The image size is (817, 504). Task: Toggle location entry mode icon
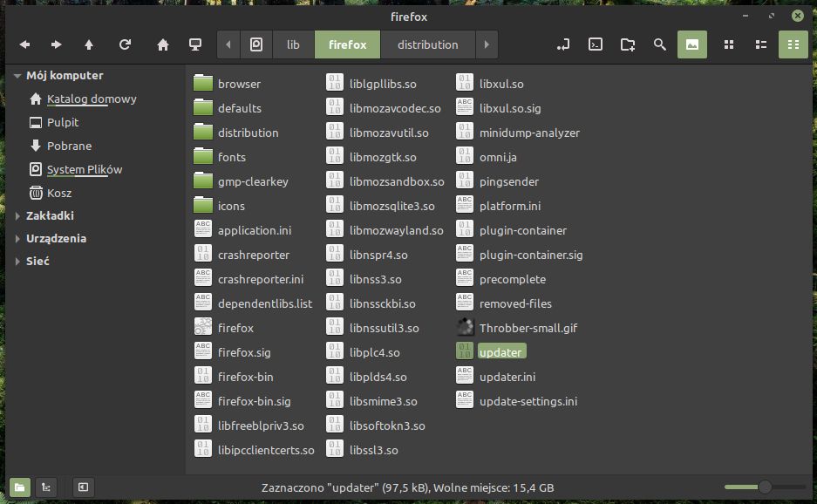563,44
